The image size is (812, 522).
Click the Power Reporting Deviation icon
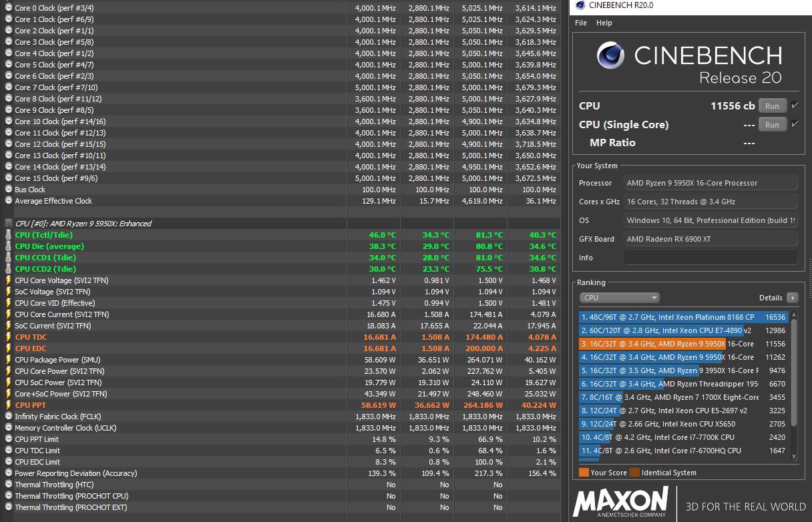click(x=9, y=473)
